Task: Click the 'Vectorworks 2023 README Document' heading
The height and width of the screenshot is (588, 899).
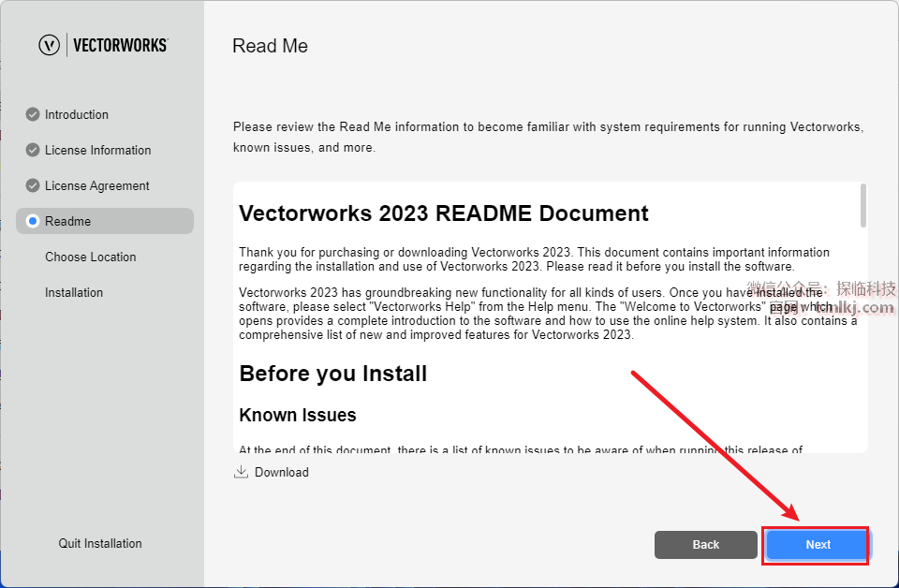Action: tap(443, 213)
